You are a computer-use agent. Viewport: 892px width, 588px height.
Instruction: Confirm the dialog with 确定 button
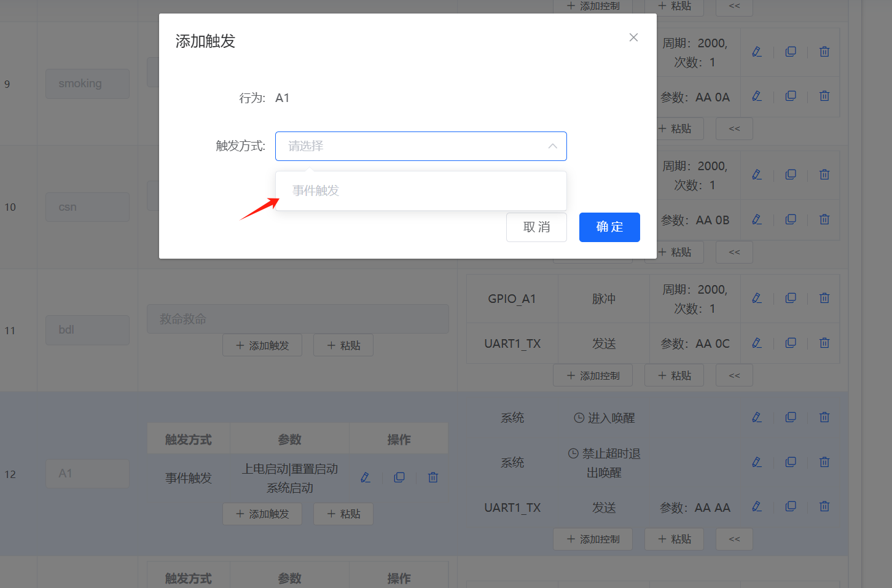(609, 227)
